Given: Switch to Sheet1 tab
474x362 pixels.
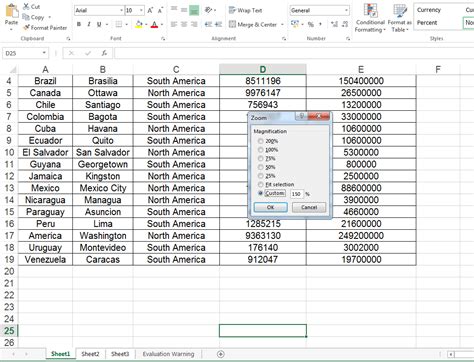Looking at the screenshot, I should 61,354.
